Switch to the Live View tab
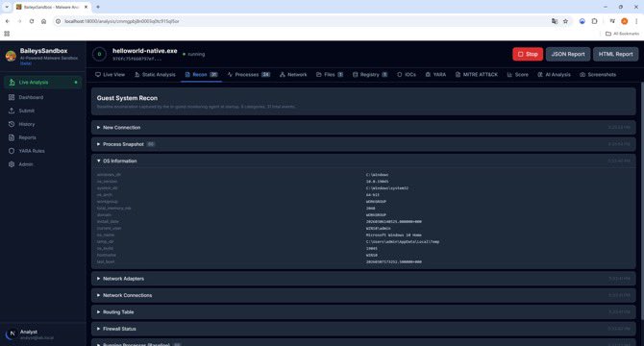Viewport: 644px width, 346px height. 110,75
